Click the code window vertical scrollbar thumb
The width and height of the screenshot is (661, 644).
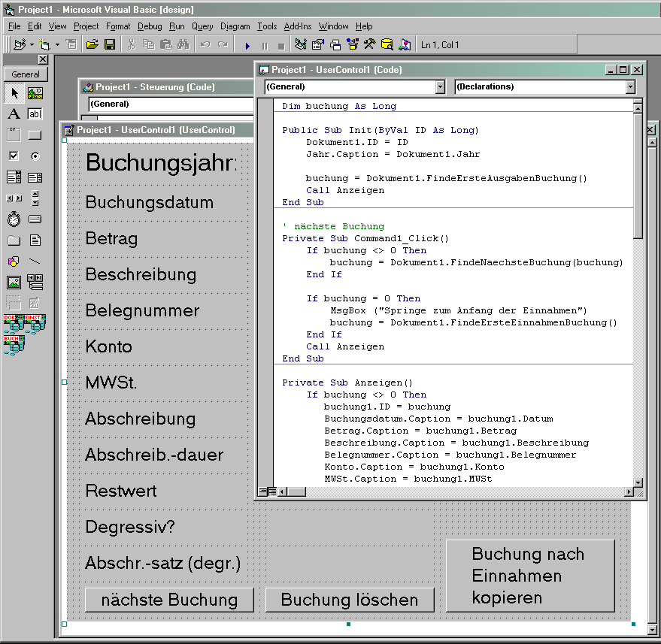pos(638,176)
